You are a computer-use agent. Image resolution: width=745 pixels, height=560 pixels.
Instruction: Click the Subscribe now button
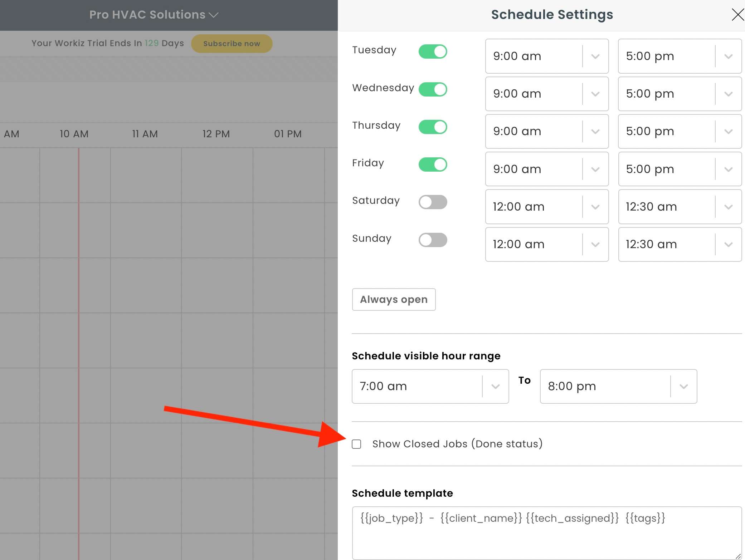232,44
